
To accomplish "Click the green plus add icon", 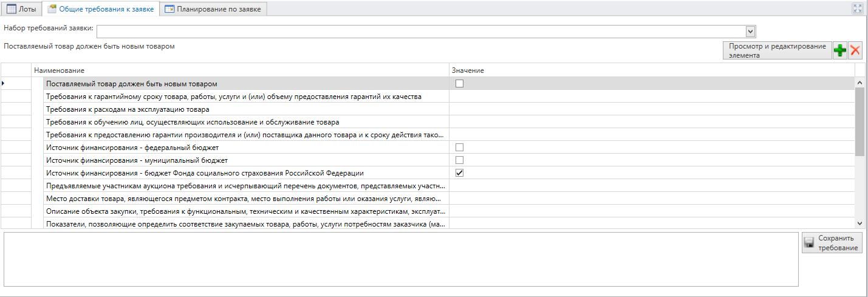I will coord(840,51).
